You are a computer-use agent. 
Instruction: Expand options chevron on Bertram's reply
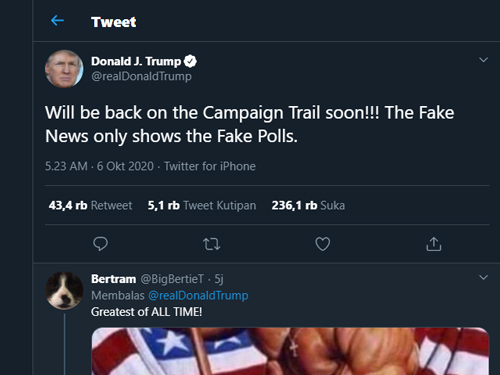coord(483,277)
